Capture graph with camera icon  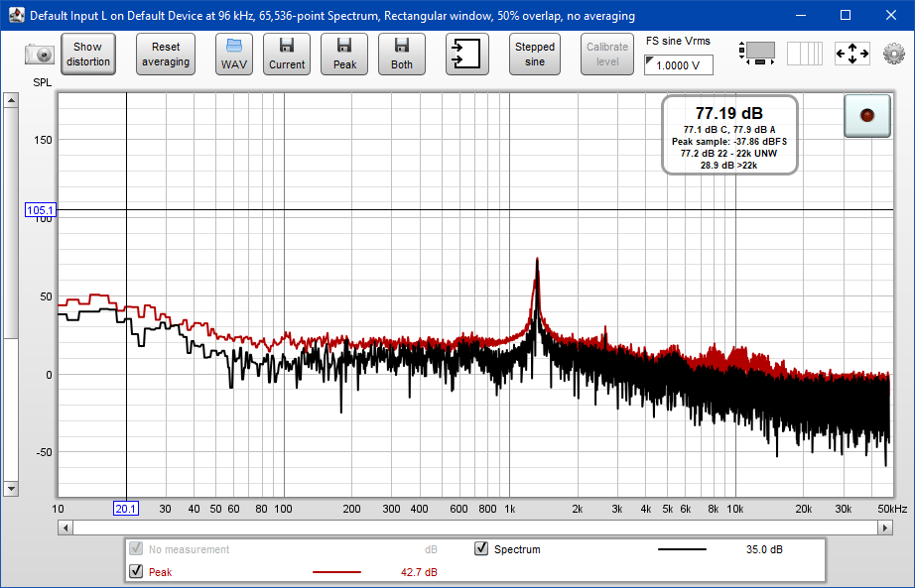coord(39,55)
